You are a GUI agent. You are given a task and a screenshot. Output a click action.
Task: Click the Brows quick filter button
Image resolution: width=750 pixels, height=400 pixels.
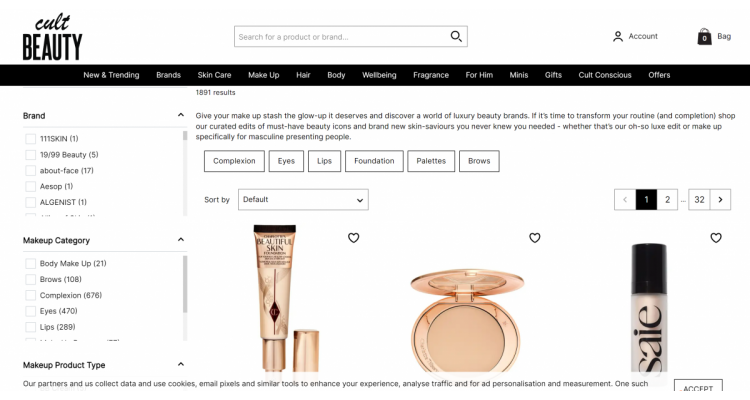(479, 161)
